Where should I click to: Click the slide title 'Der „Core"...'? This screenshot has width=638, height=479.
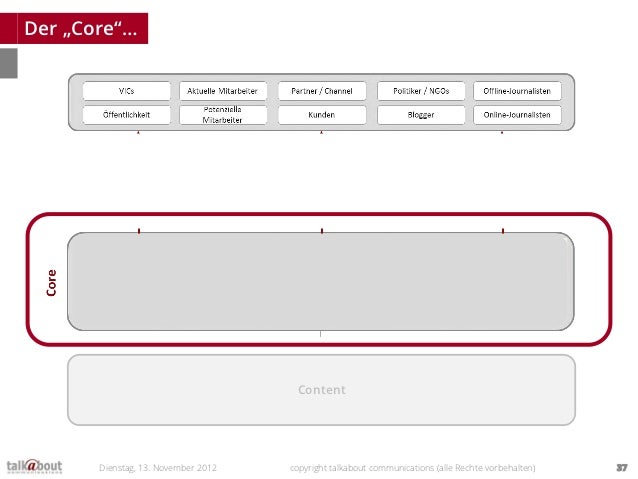click(81, 28)
